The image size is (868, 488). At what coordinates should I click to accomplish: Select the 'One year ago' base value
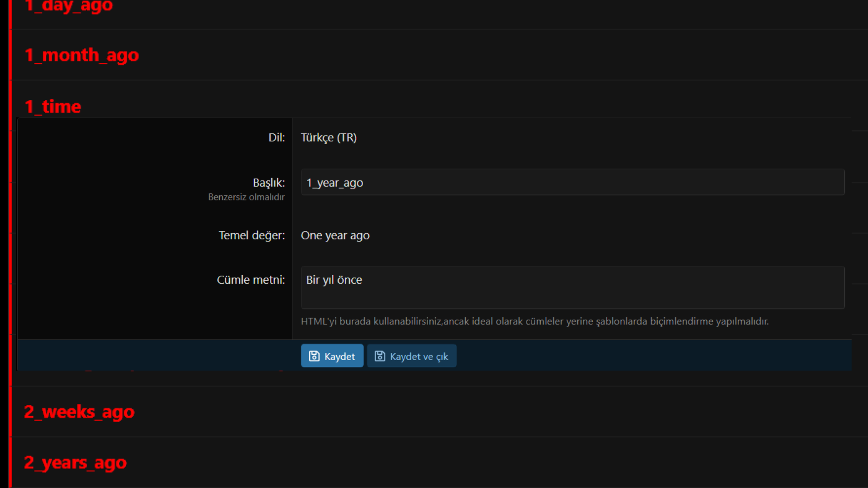pyautogui.click(x=335, y=235)
